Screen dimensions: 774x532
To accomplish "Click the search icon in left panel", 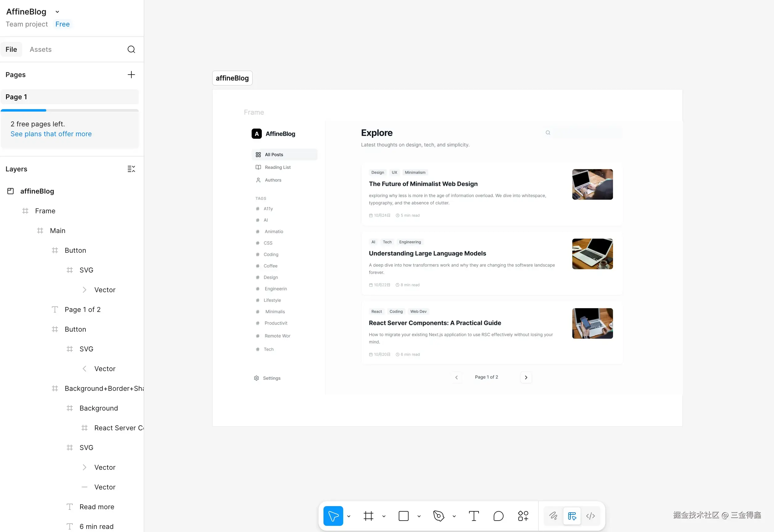I will (131, 49).
